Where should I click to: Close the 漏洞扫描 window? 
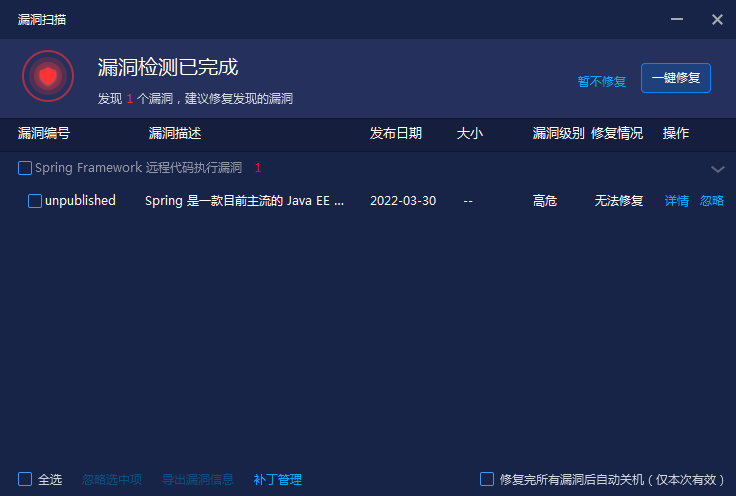(717, 19)
